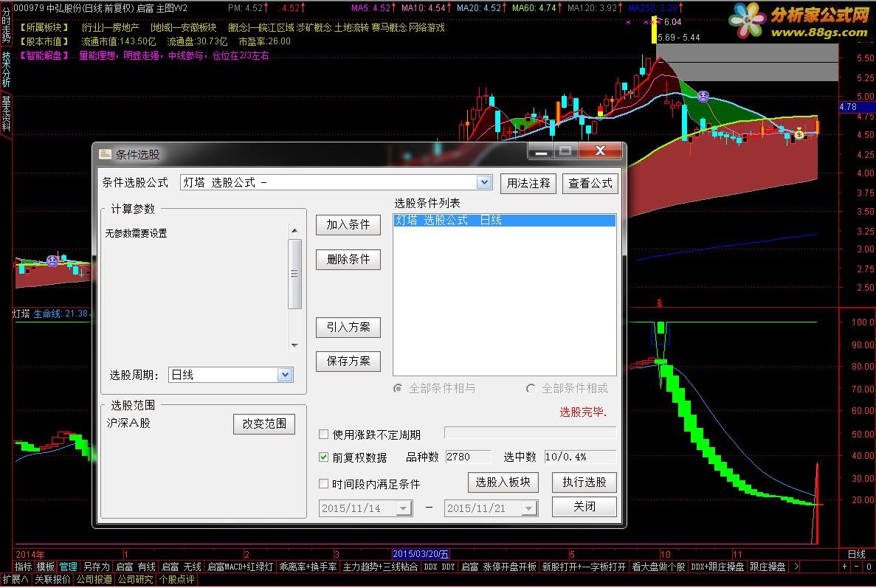Click 另存为 in bottom bar
The width and height of the screenshot is (876, 588).
[96, 567]
